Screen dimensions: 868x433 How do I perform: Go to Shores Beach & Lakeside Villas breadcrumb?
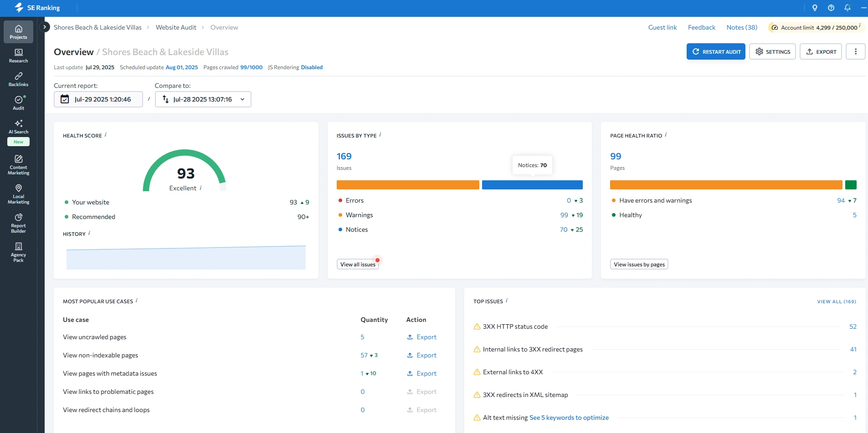(x=98, y=27)
